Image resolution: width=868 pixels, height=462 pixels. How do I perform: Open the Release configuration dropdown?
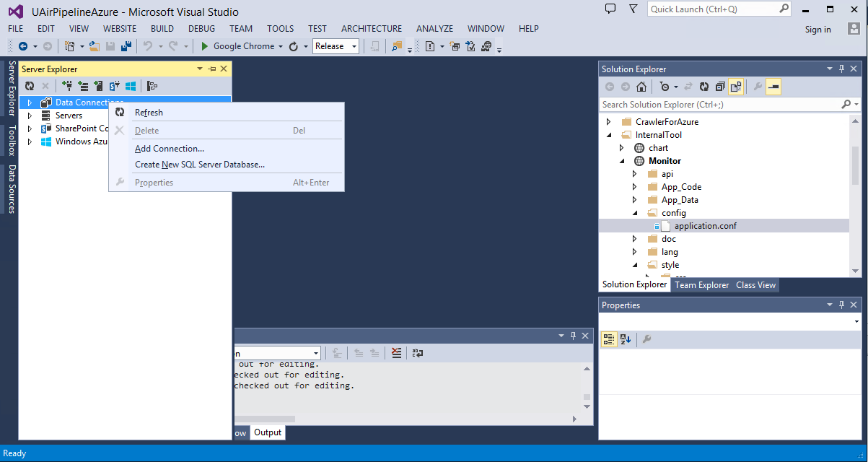pyautogui.click(x=336, y=46)
